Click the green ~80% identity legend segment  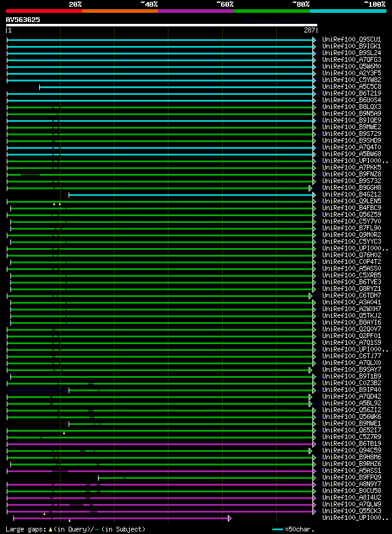click(272, 11)
